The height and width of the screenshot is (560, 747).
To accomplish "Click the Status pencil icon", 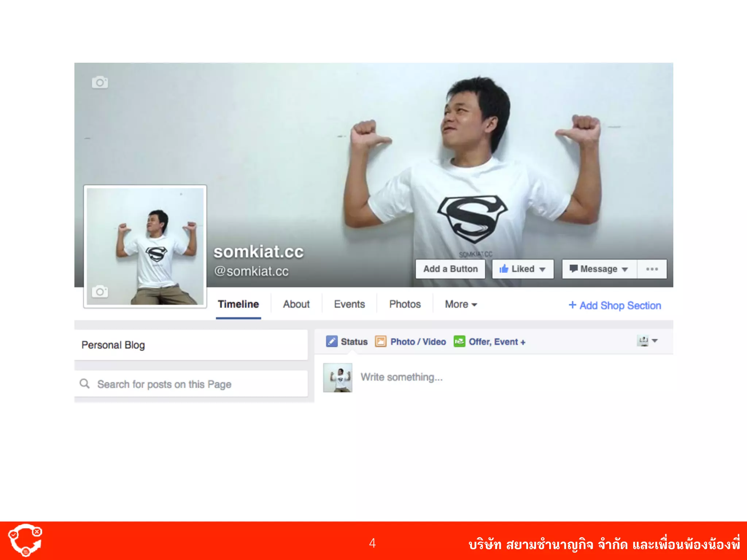I will pos(332,342).
